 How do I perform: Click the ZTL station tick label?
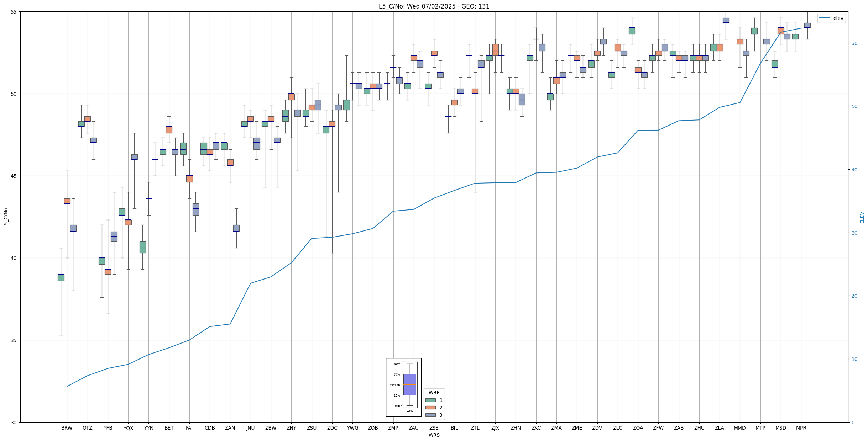click(475, 428)
